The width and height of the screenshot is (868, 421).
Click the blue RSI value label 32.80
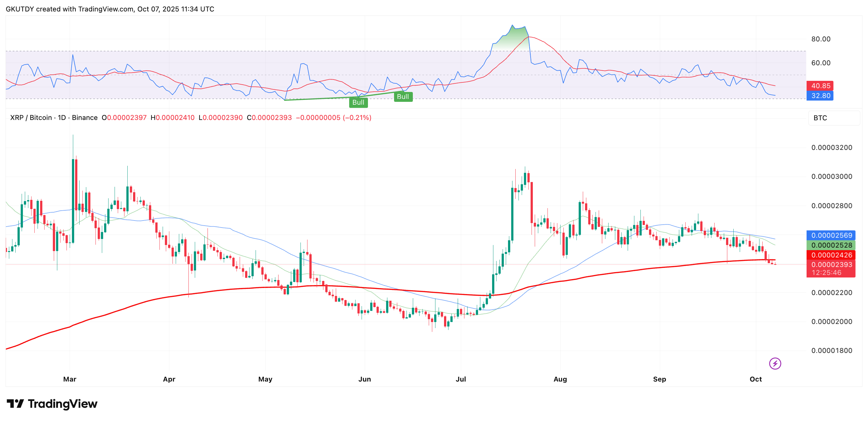[x=820, y=96]
